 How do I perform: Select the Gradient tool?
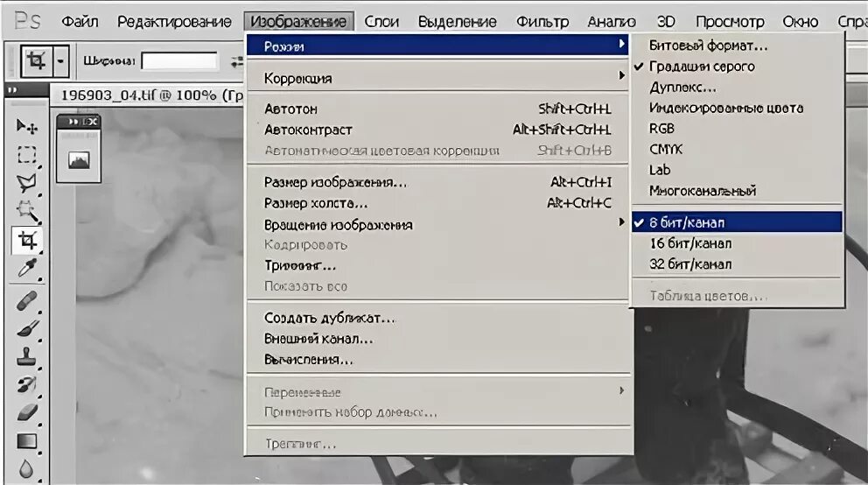[26, 441]
